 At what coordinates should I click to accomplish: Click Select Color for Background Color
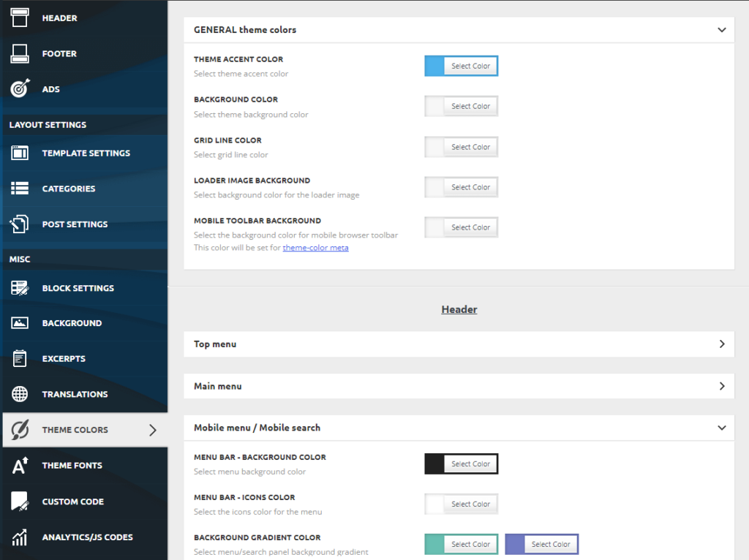(x=470, y=106)
